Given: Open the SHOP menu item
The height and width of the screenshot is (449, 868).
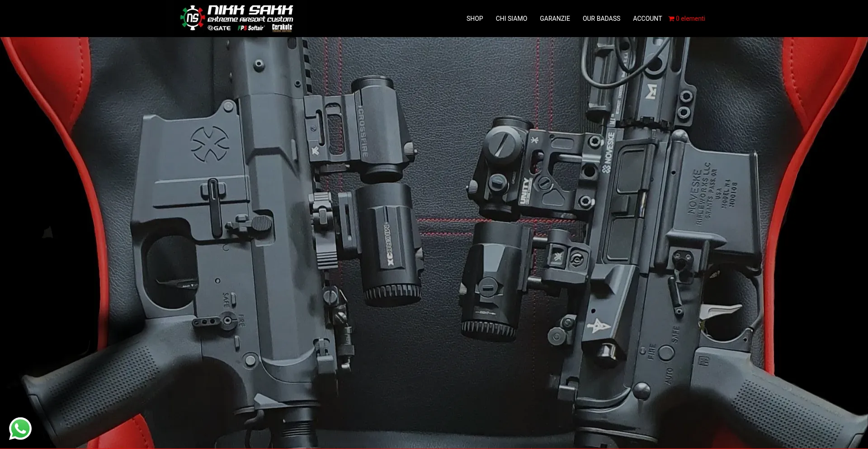Looking at the screenshot, I should [475, 19].
